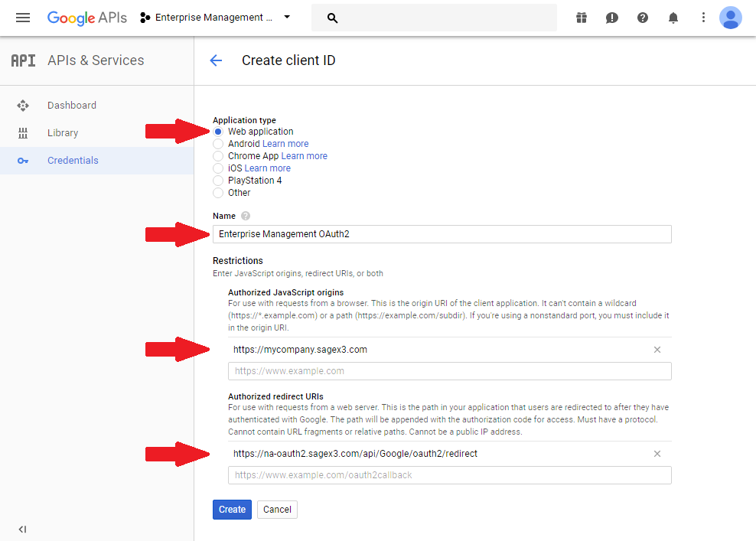Open the account avatar menu

coord(731,17)
